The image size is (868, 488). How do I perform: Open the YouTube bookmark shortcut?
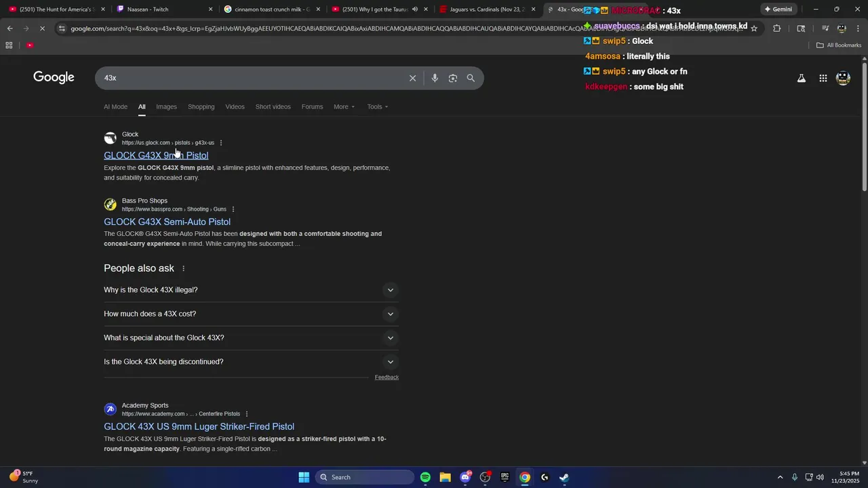click(x=30, y=45)
